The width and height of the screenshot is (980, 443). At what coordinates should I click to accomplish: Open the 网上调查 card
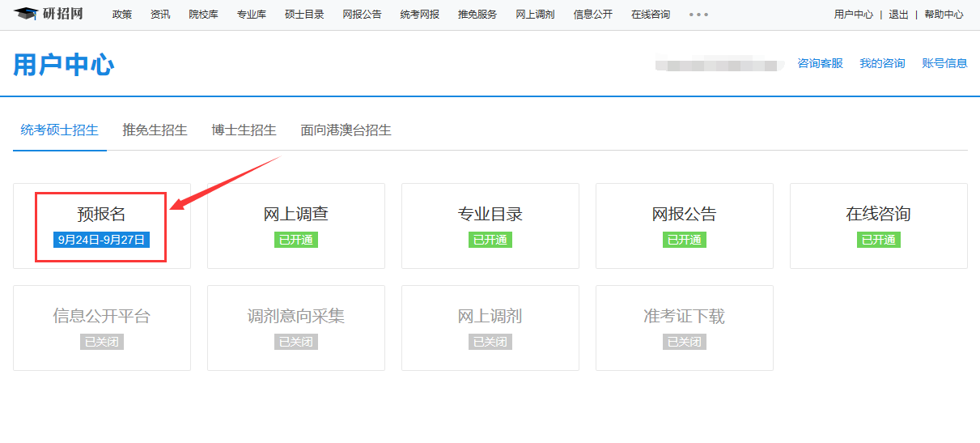[x=296, y=225]
